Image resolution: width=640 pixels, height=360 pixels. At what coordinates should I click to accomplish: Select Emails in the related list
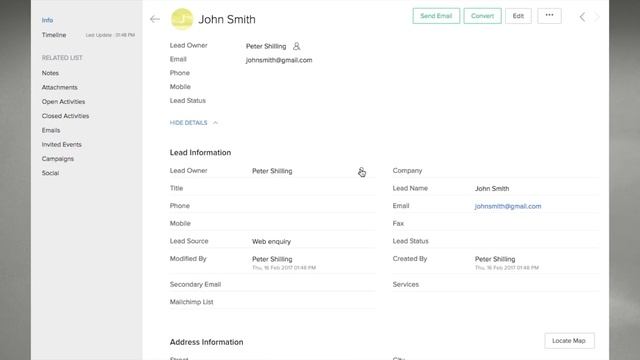[x=51, y=130]
